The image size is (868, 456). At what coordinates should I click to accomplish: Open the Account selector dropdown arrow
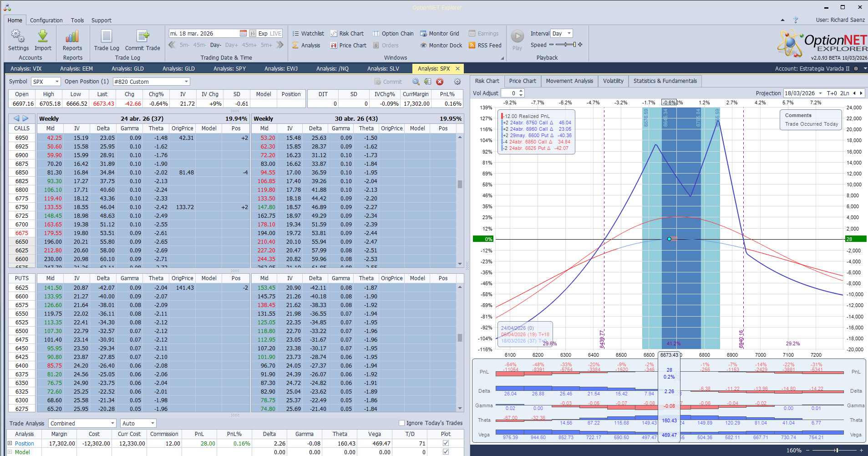[865, 68]
